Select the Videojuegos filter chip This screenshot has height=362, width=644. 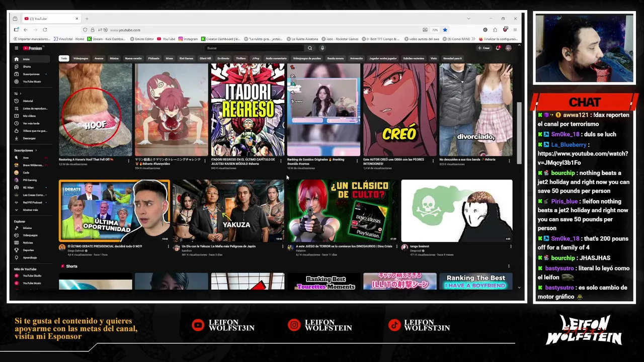[x=80, y=58]
